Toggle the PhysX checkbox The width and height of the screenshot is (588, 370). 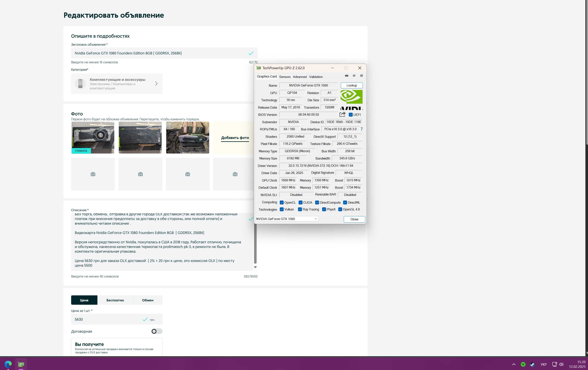tap(324, 209)
